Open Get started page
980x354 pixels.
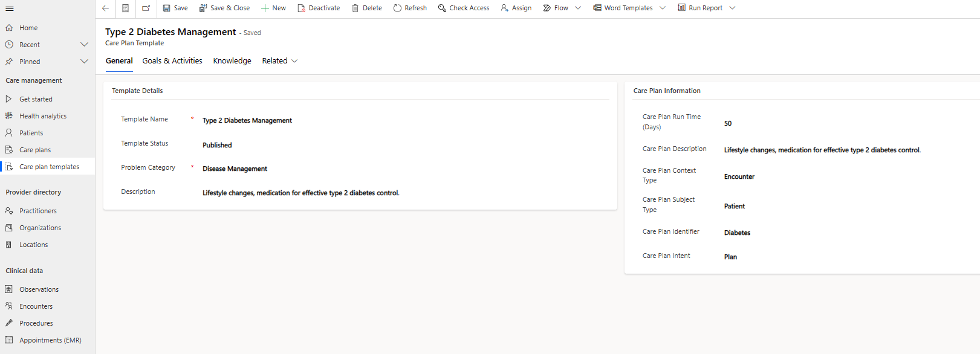(x=47, y=99)
